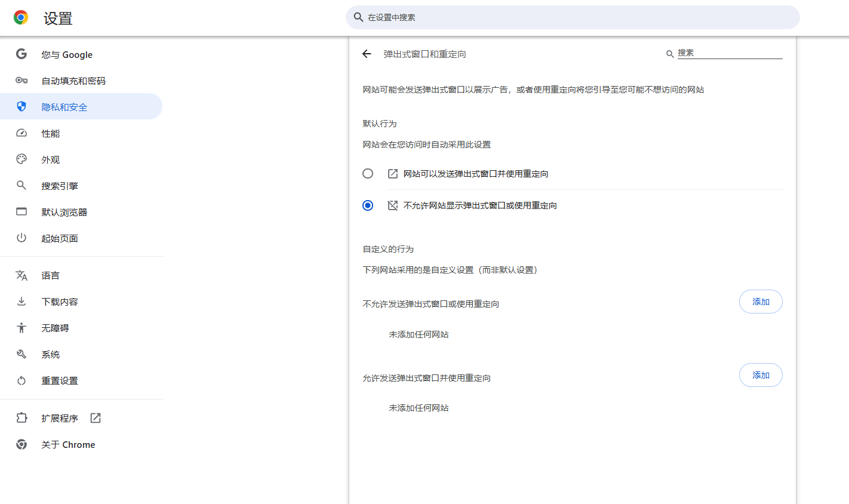Click the Google G icon in sidebar
Screen dimensions: 849x504
pos(21,54)
